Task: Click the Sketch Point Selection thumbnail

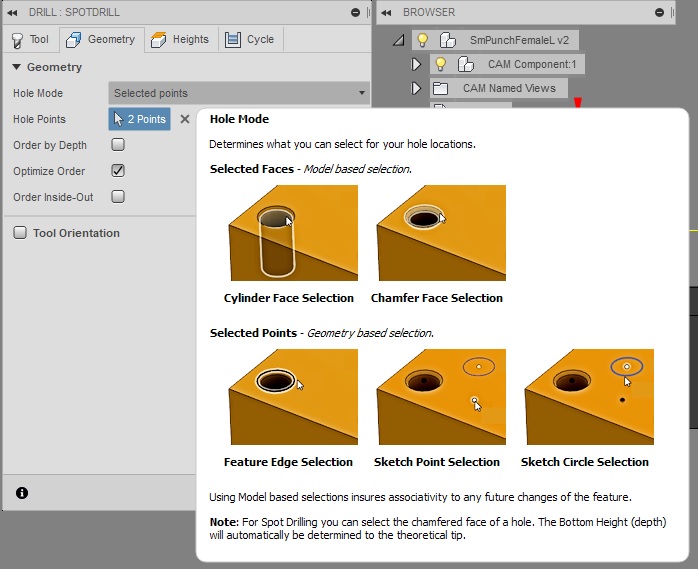Action: point(441,397)
